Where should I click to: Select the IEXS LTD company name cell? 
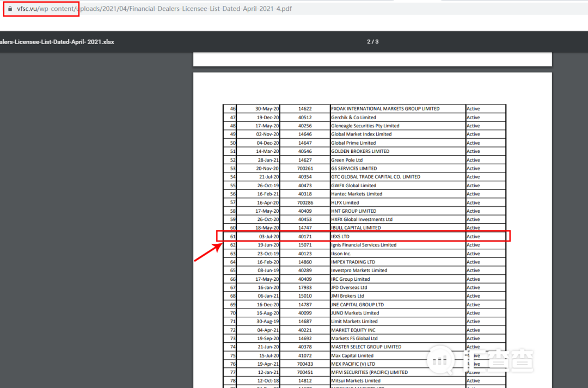click(x=398, y=237)
